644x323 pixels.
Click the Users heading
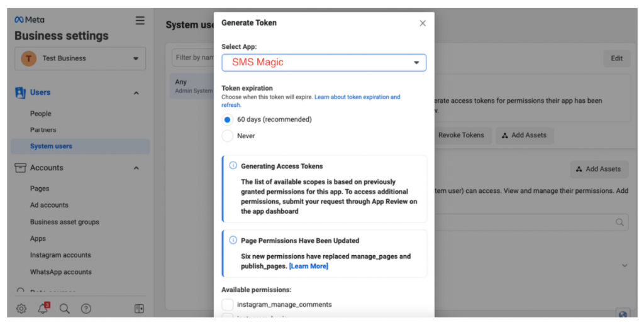pyautogui.click(x=40, y=92)
